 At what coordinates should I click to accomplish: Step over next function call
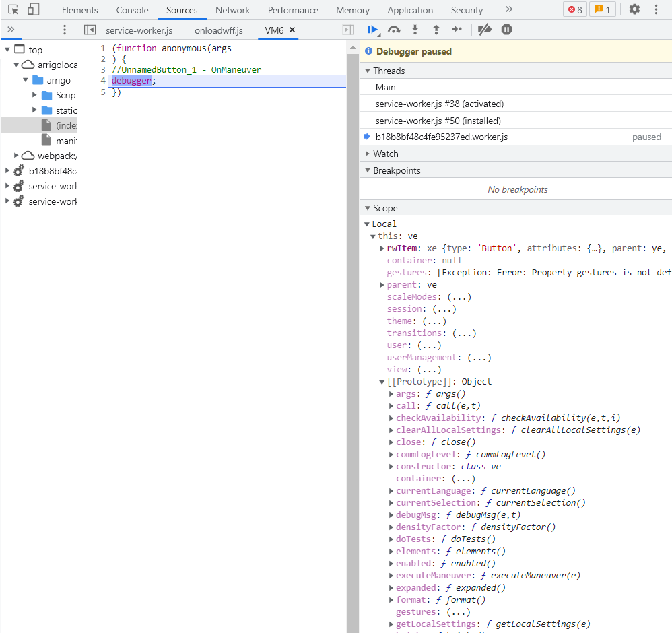[x=395, y=30]
